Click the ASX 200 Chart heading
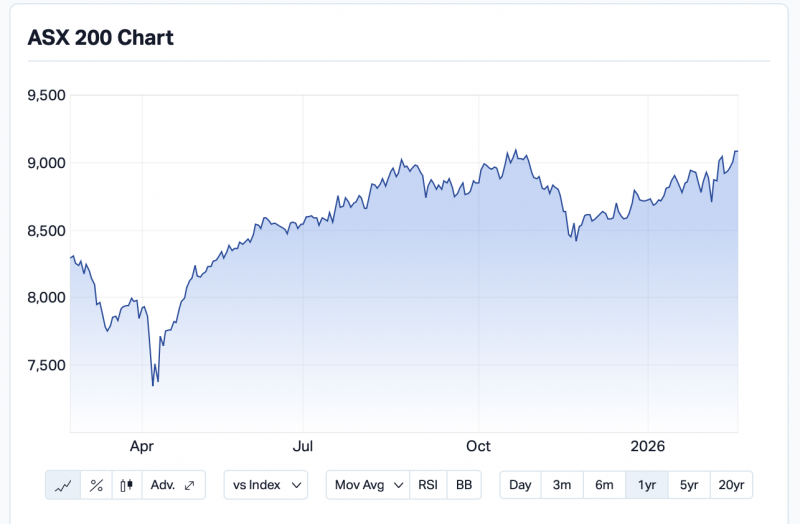Screen dimensions: 800x524 [101, 38]
